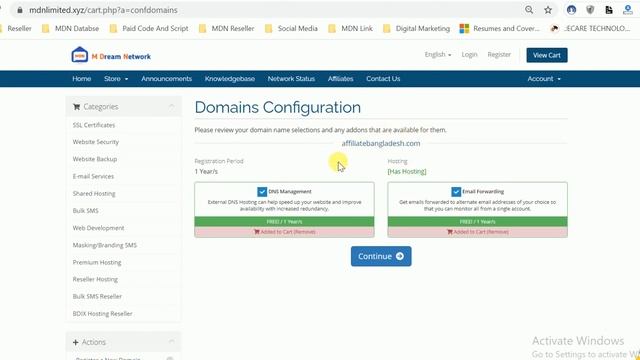The image size is (640, 360).
Task: Select Bulk SMS Reseller category
Action: point(97,296)
